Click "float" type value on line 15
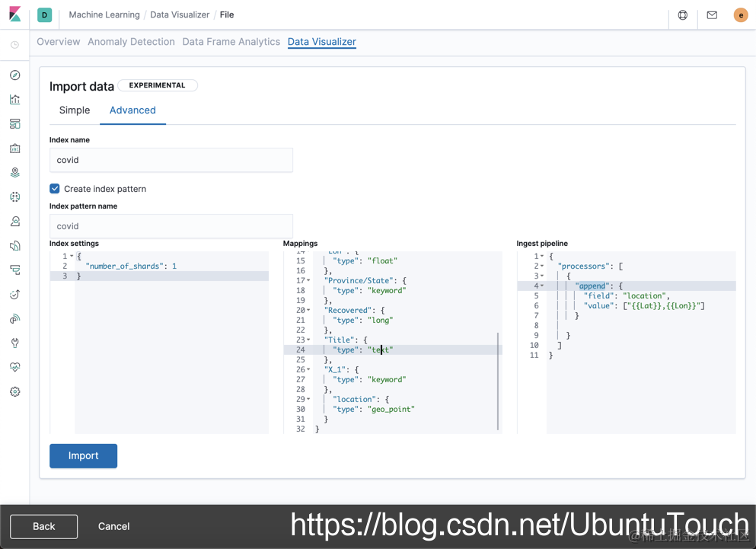The image size is (756, 549). coord(383,260)
